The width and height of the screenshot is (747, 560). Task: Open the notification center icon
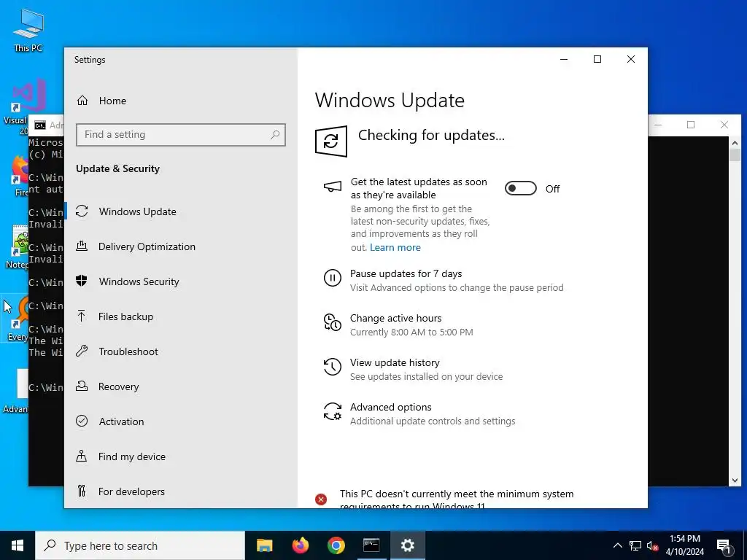(x=724, y=545)
